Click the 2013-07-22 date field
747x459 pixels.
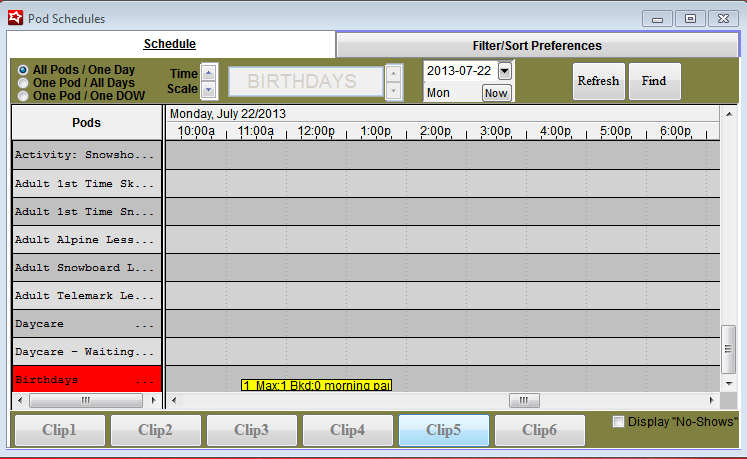click(460, 71)
